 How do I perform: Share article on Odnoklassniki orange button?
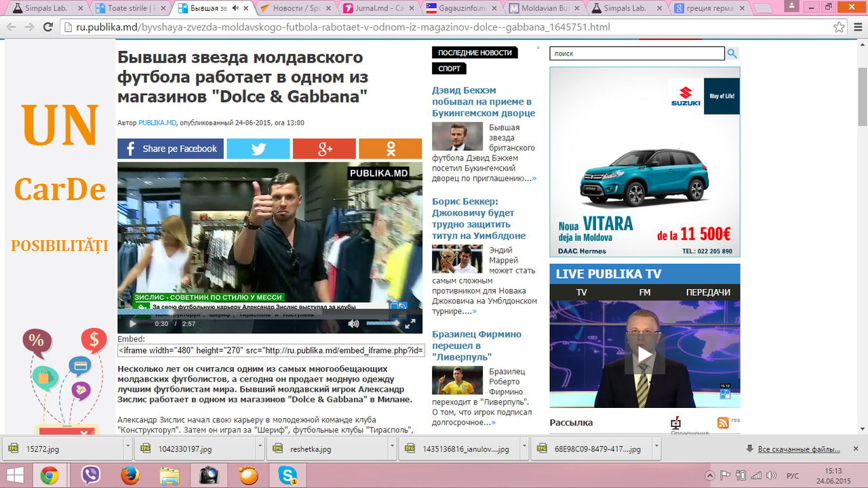[x=390, y=149]
